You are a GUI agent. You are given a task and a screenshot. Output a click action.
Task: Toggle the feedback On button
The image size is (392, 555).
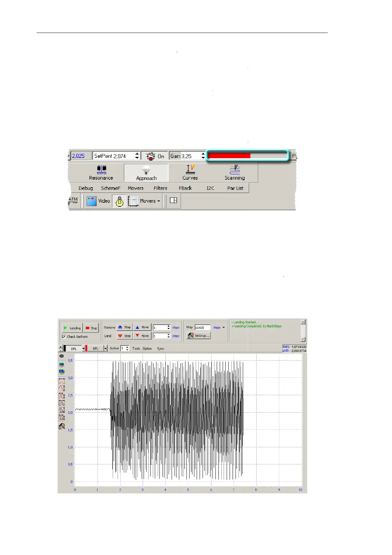(154, 156)
